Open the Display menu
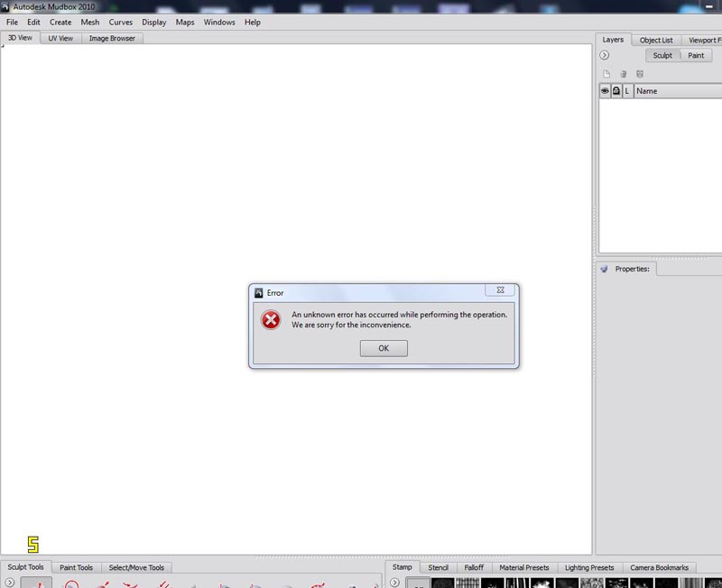 coord(153,22)
